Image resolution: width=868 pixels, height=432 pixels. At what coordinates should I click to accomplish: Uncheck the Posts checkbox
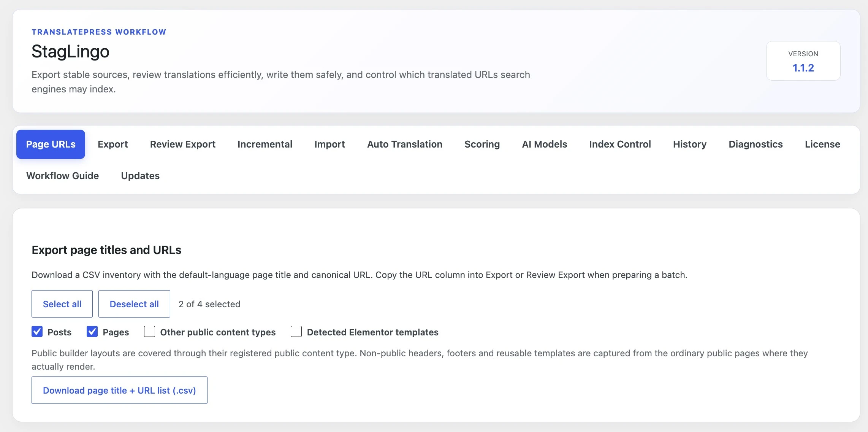tap(37, 332)
